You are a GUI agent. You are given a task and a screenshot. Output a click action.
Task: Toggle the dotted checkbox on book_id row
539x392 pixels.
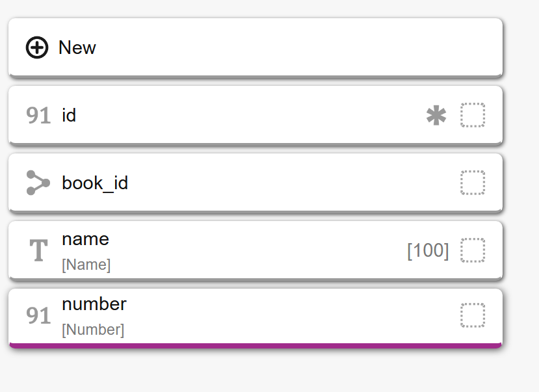point(473,183)
